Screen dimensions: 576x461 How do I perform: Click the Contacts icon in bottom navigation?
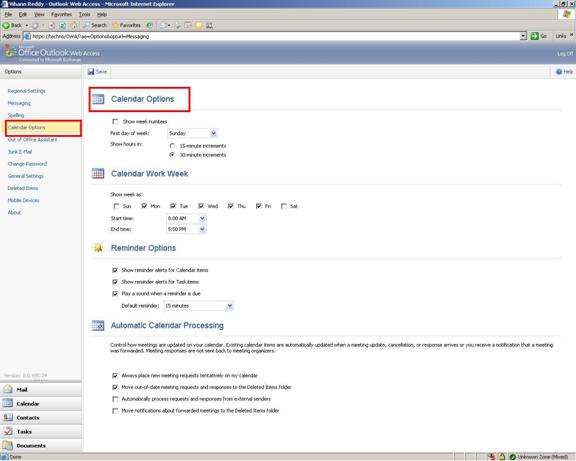(x=8, y=417)
